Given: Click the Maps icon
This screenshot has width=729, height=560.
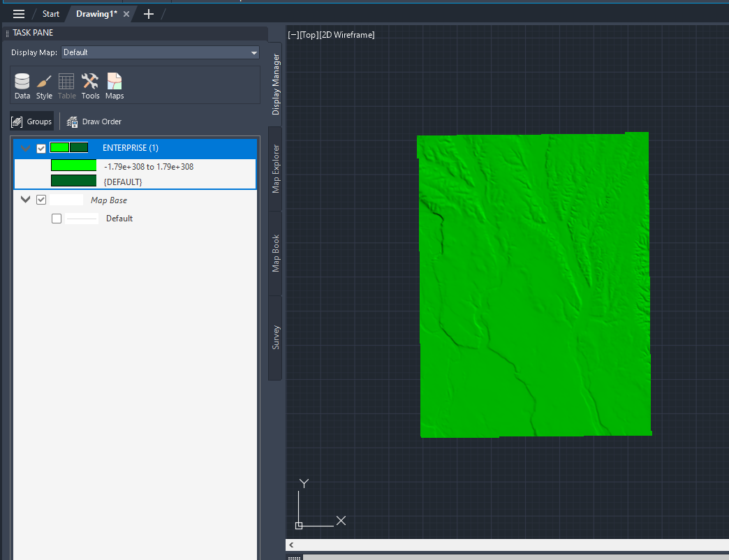Looking at the screenshot, I should pyautogui.click(x=114, y=84).
